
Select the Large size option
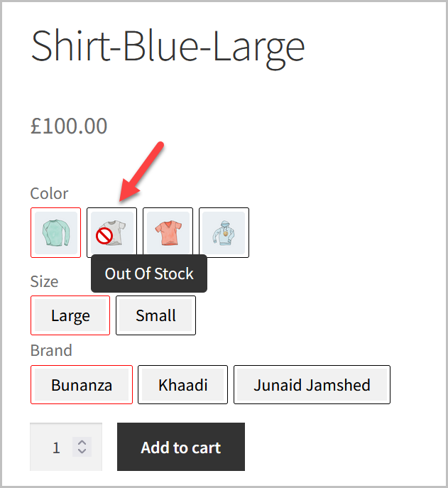[70, 315]
